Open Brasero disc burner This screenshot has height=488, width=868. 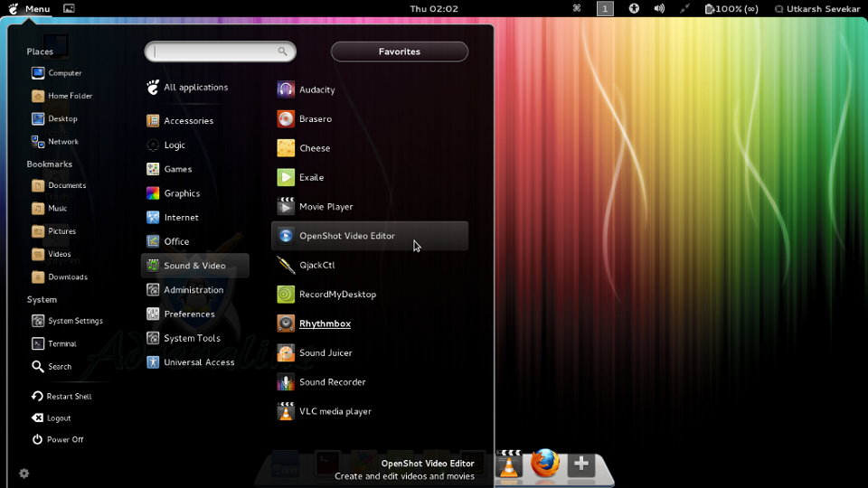pyautogui.click(x=315, y=119)
